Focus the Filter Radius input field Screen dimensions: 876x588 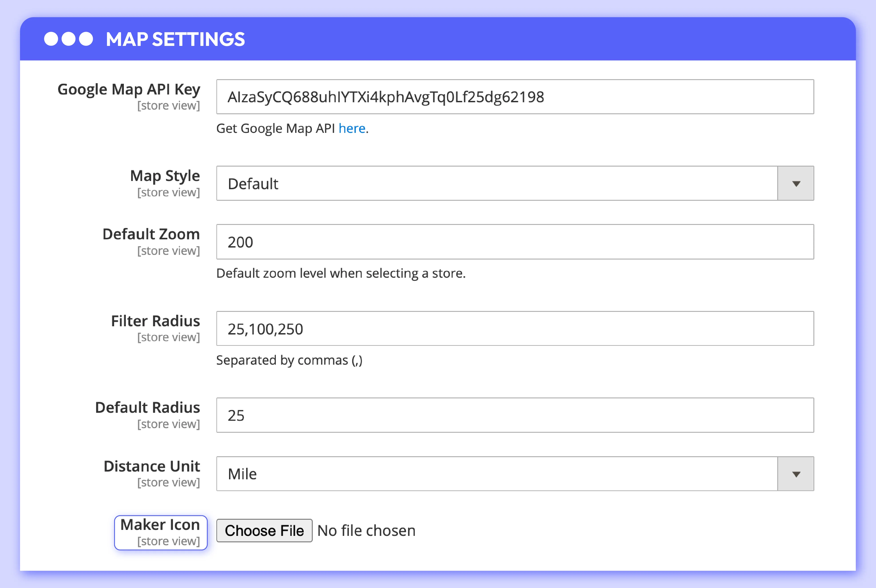515,328
